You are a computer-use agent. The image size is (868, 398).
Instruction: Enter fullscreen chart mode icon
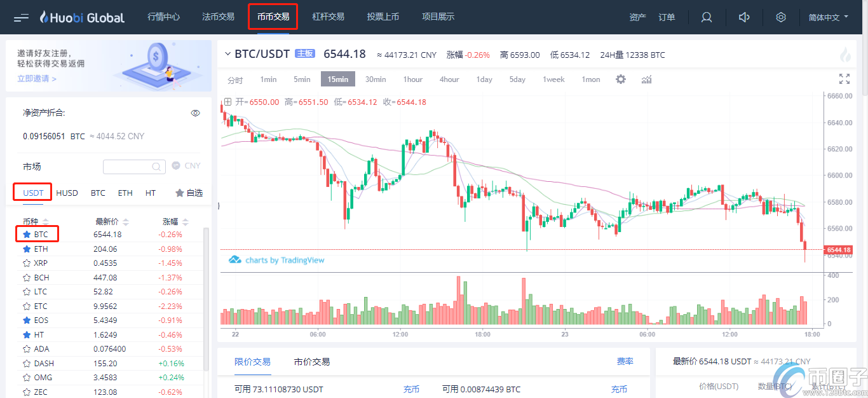(844, 79)
